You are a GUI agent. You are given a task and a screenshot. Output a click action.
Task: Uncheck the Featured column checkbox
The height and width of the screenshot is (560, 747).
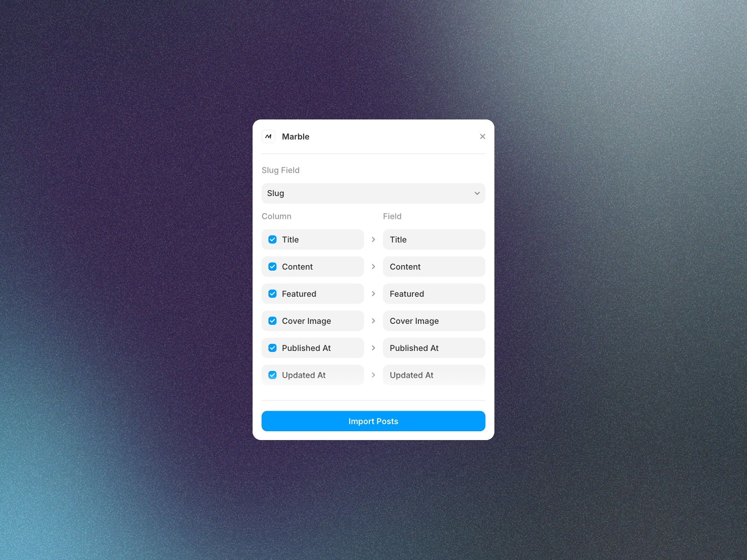coord(272,294)
